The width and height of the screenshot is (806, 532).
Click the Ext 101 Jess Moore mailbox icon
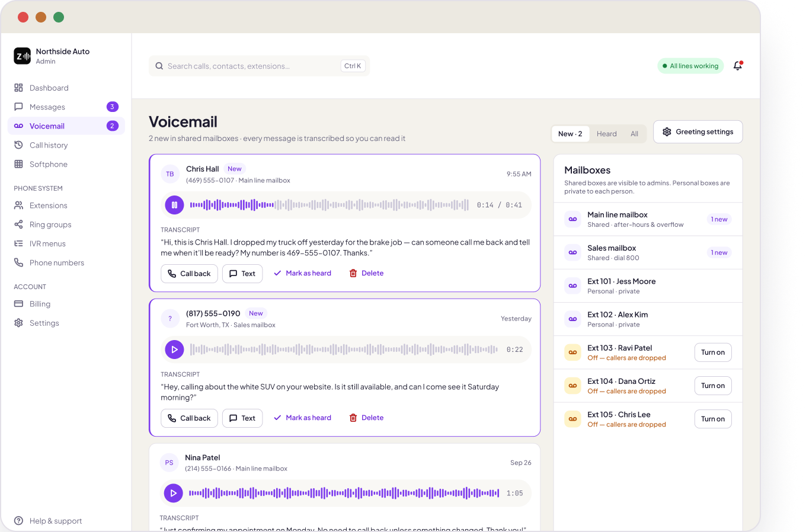572,286
